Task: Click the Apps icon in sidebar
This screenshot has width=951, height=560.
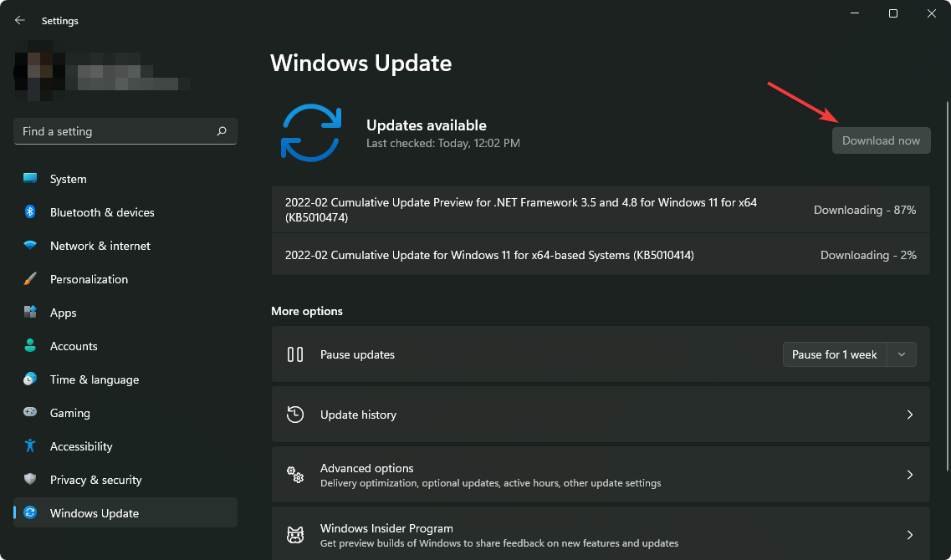Action: tap(30, 312)
